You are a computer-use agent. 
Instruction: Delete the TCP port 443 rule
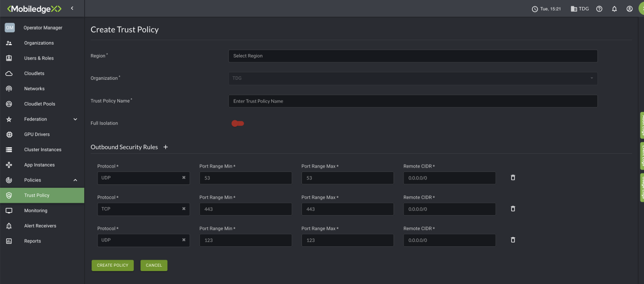(513, 209)
